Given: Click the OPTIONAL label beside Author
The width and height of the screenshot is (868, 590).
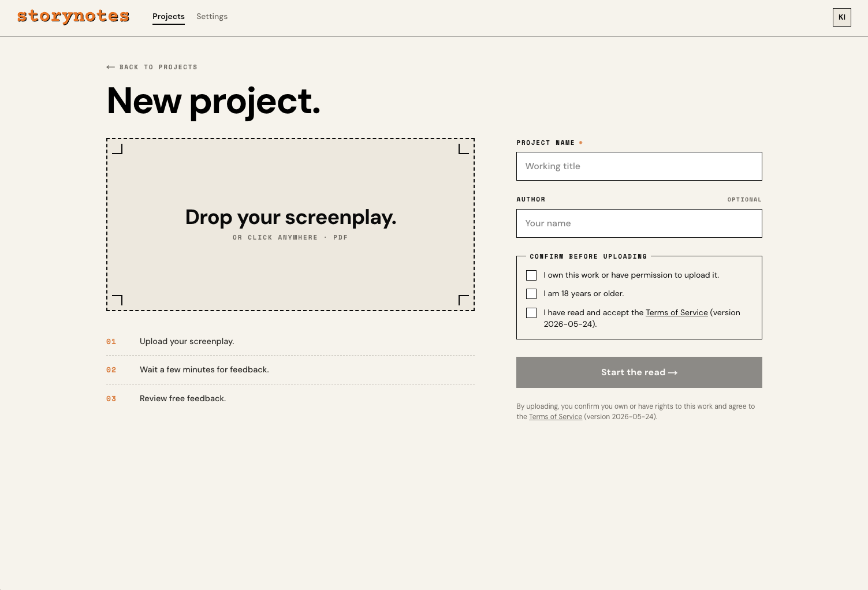Looking at the screenshot, I should point(744,200).
